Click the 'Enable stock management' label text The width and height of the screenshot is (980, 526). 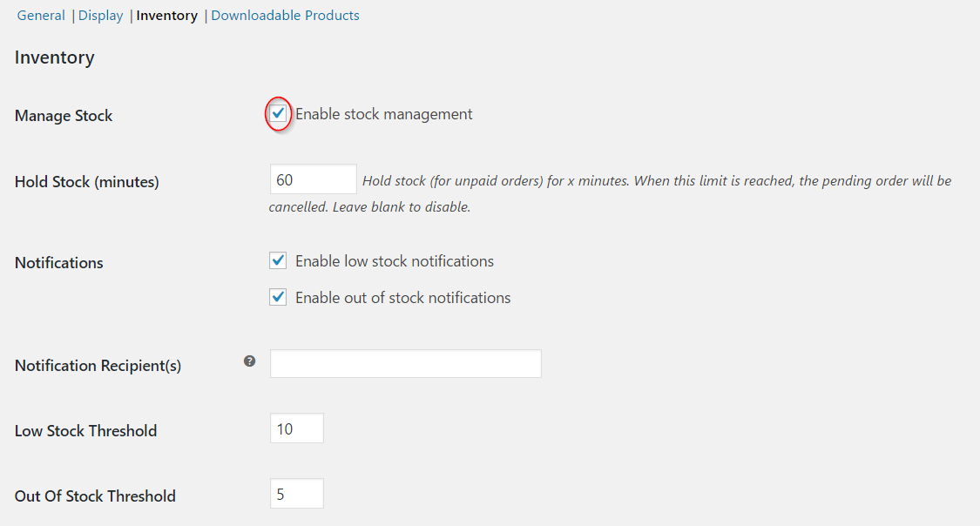pos(384,114)
